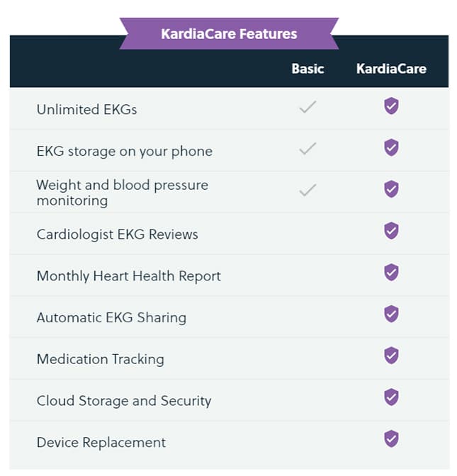The height and width of the screenshot is (476, 457).
Task: Click KardiaCare shield for EKG phone storage
Action: 391,147
